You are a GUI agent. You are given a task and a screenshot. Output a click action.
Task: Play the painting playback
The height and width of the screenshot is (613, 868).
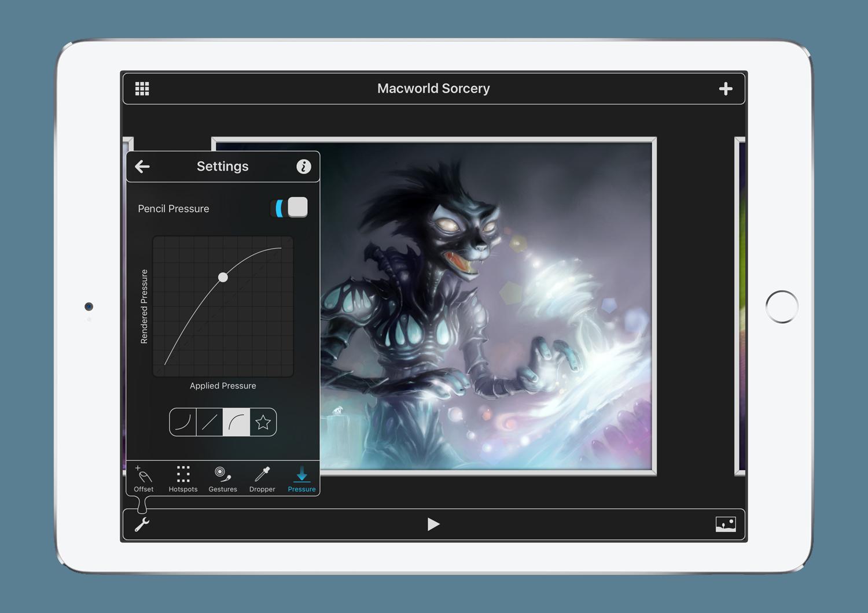pyautogui.click(x=433, y=524)
